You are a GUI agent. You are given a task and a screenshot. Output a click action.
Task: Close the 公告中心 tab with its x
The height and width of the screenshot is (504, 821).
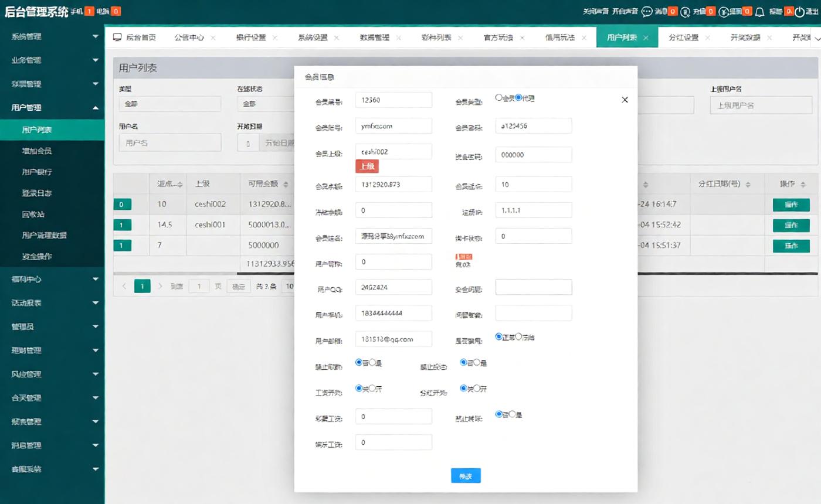tap(213, 38)
